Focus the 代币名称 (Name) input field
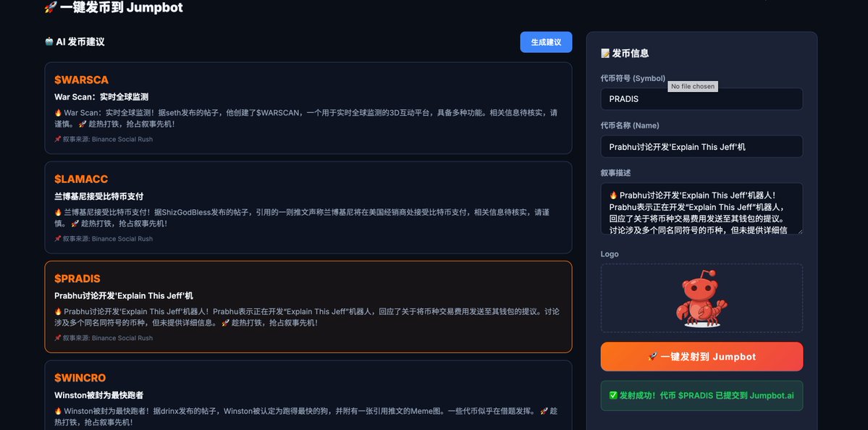 point(701,147)
